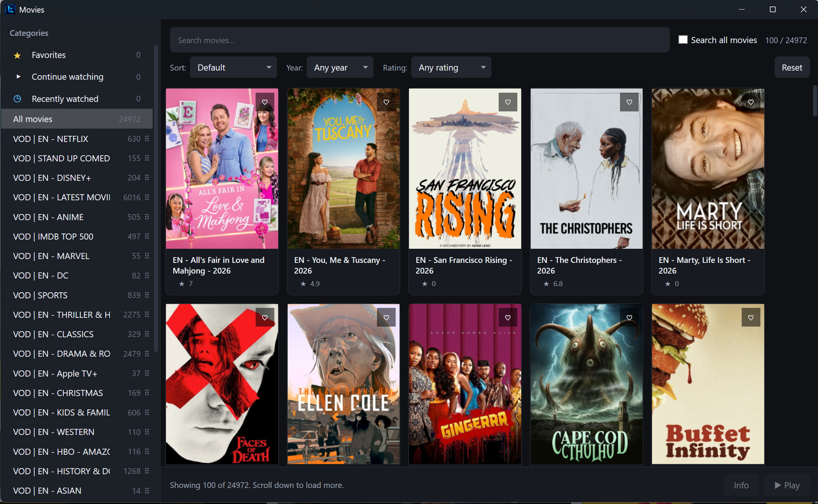
Task: Click the movie grid vertical scrollbar
Action: tap(815, 101)
